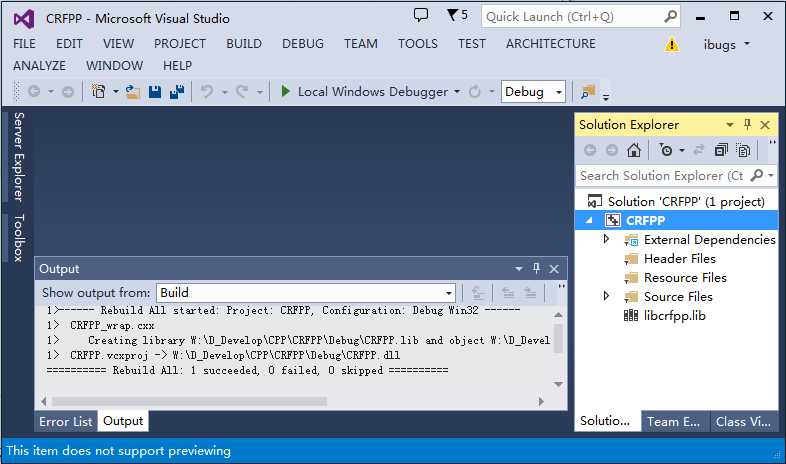This screenshot has width=786, height=464.
Task: Toggle Show All Files in Solution Explorer
Action: pyautogui.click(x=743, y=150)
